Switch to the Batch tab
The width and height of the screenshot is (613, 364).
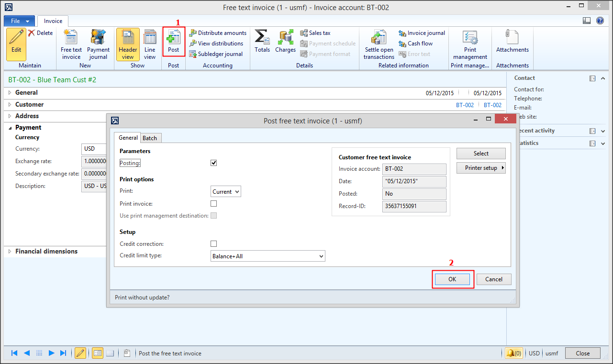(x=150, y=138)
